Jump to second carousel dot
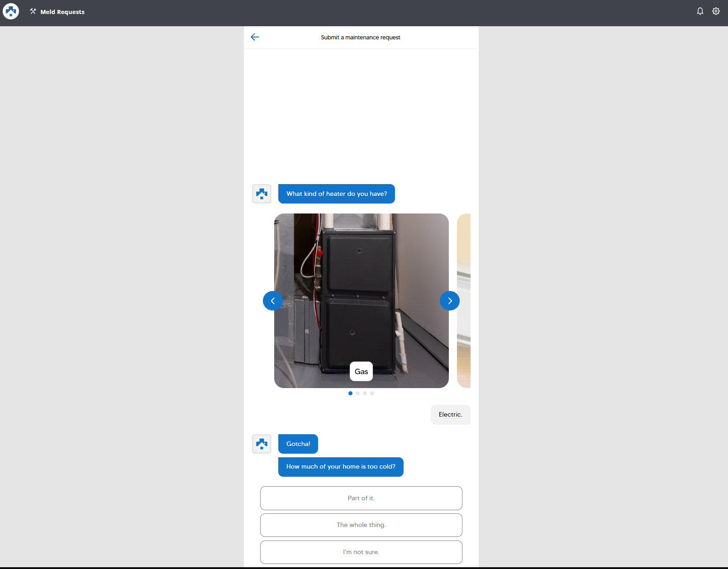The width and height of the screenshot is (728, 569). point(358,394)
